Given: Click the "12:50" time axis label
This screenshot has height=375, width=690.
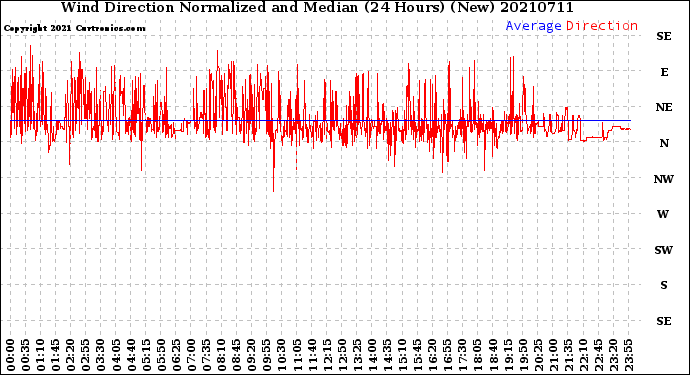Looking at the screenshot, I should pyautogui.click(x=342, y=355).
